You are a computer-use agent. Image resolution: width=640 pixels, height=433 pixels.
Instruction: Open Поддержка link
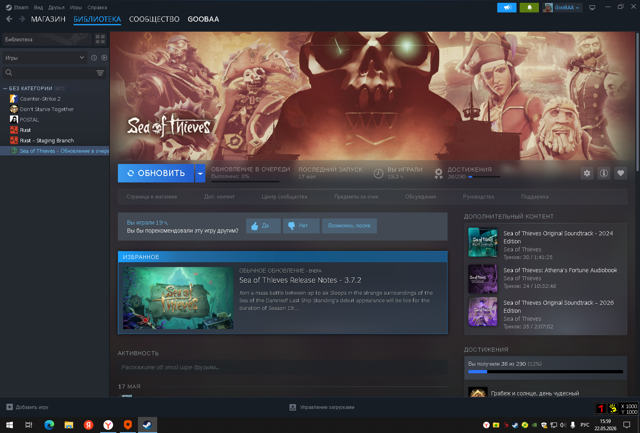pyautogui.click(x=535, y=197)
